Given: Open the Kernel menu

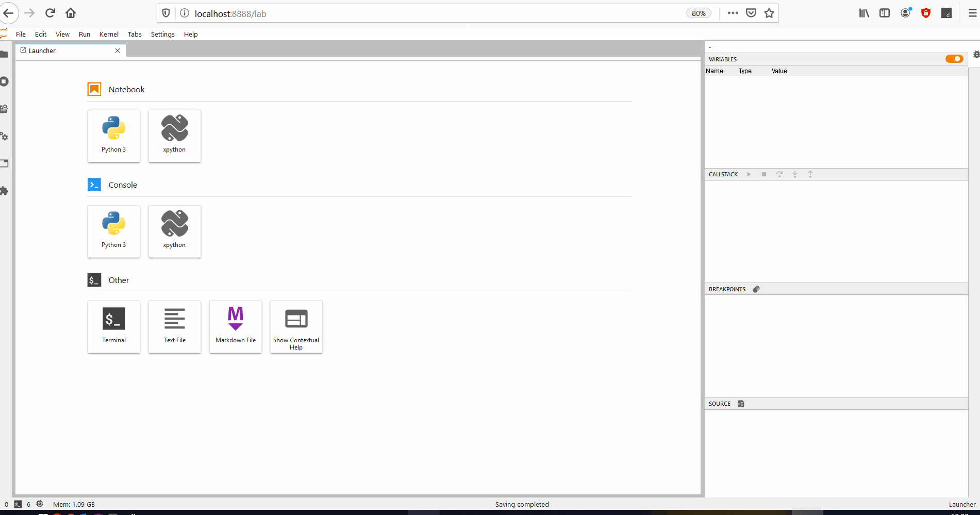Looking at the screenshot, I should [x=109, y=34].
